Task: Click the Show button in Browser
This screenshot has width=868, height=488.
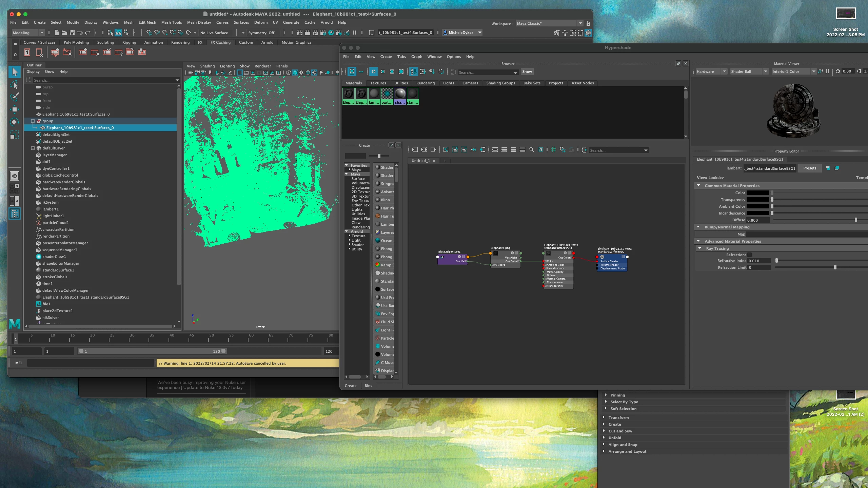Action: (527, 72)
